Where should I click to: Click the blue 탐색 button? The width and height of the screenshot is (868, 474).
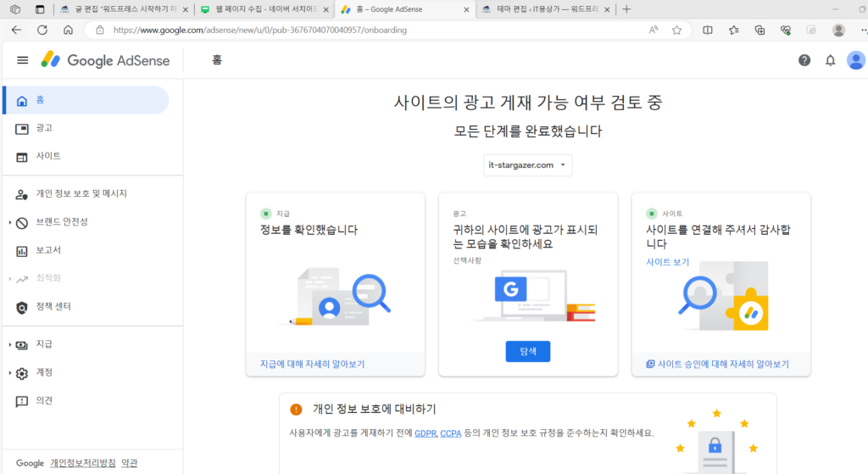tap(527, 352)
